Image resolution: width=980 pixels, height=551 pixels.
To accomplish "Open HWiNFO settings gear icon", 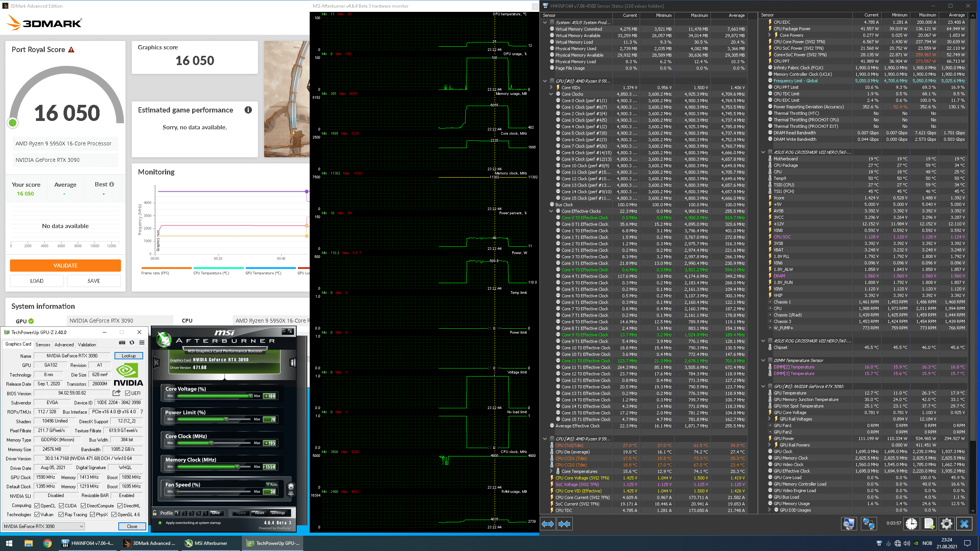I will coord(946,524).
